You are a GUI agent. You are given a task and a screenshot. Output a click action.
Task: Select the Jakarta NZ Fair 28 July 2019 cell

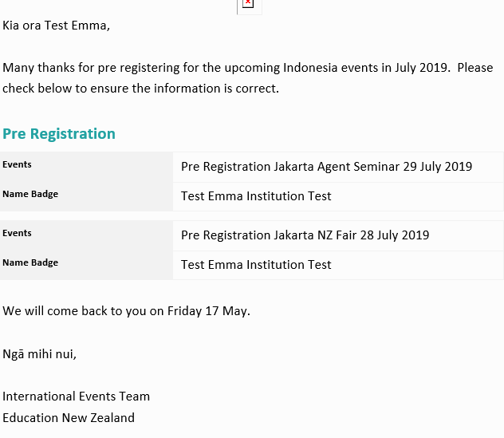point(338,235)
